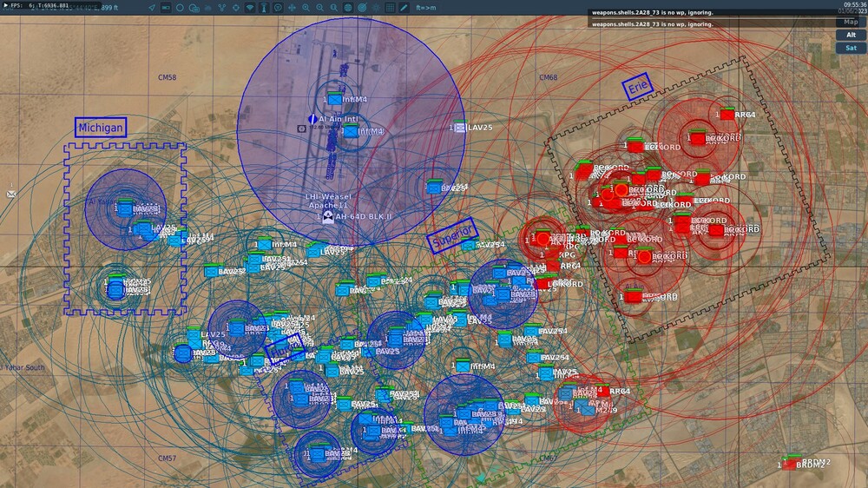
Task: Click the envelope icon at left map edge
Action: [11, 194]
